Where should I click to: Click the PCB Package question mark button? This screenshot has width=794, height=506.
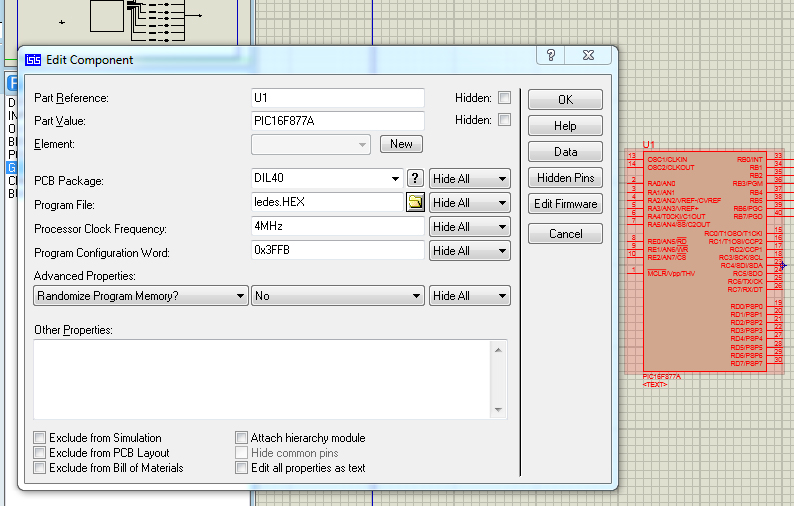pyautogui.click(x=415, y=178)
